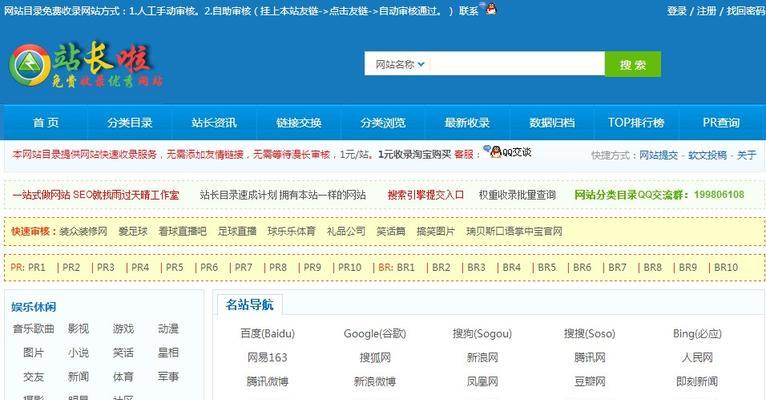Open the 腾讯网 site link
The width and height of the screenshot is (766, 400).
(590, 358)
